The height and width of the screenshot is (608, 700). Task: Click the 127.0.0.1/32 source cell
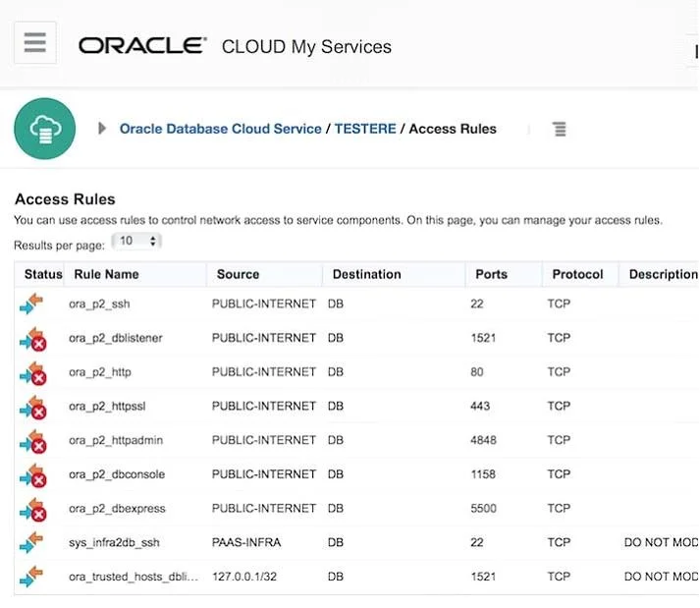point(244,577)
